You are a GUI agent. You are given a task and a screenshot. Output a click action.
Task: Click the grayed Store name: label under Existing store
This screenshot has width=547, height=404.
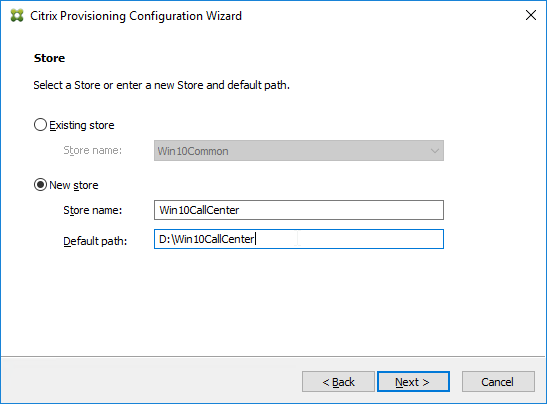pos(92,150)
